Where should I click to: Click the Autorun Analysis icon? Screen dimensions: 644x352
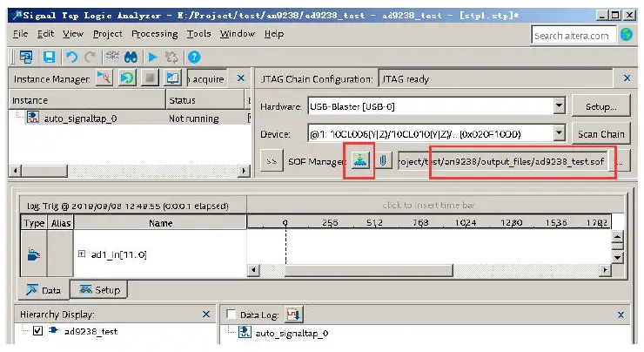point(127,78)
